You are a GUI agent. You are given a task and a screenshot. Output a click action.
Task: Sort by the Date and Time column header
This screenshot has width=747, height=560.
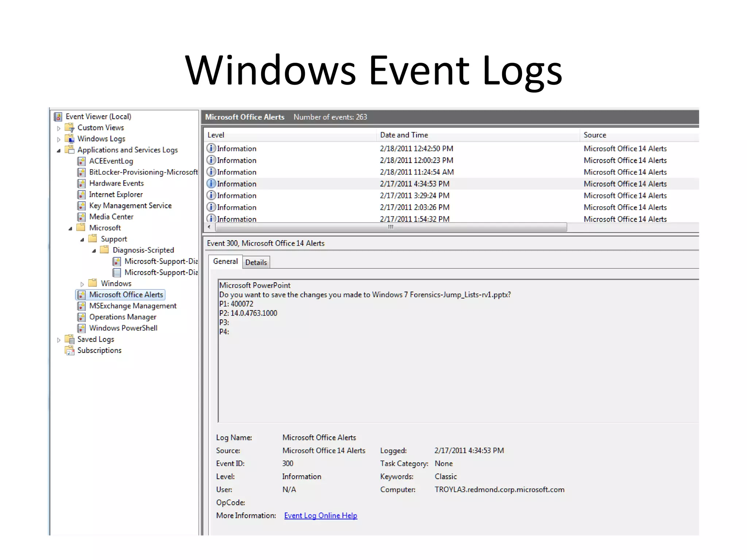pyautogui.click(x=478, y=135)
